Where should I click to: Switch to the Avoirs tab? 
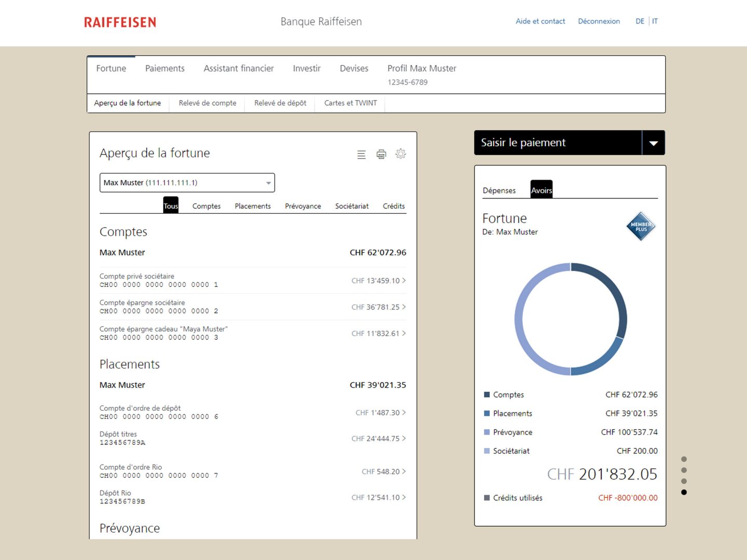pyautogui.click(x=542, y=189)
